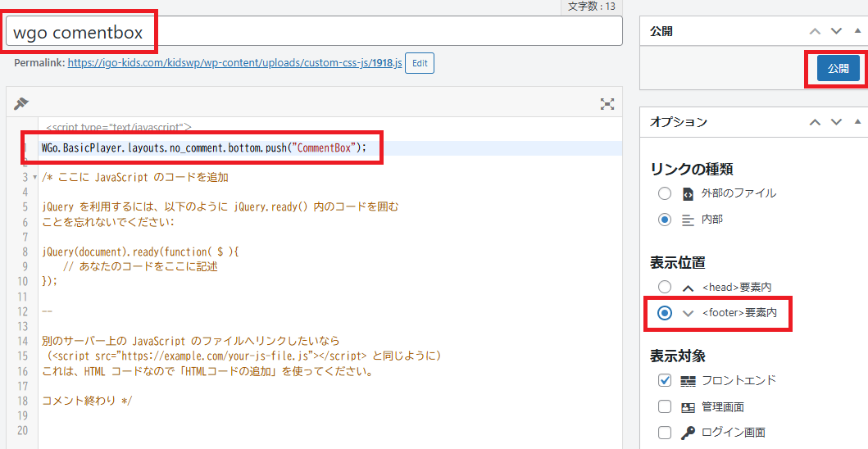
Task: Fold the comment block at line 3
Action: click(35, 177)
